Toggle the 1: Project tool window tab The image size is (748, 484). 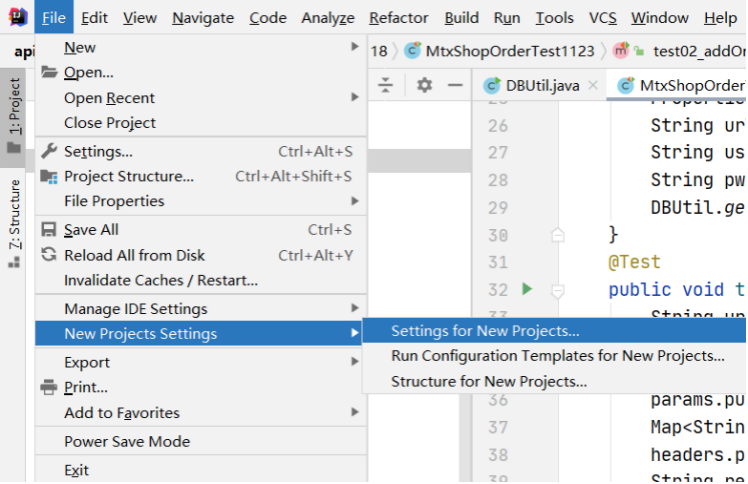tap(13, 116)
